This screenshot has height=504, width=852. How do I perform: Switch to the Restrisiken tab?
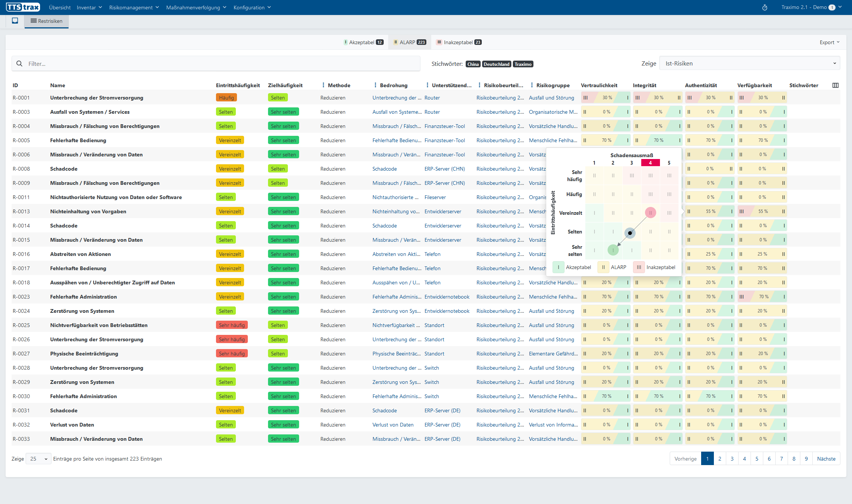pos(47,21)
